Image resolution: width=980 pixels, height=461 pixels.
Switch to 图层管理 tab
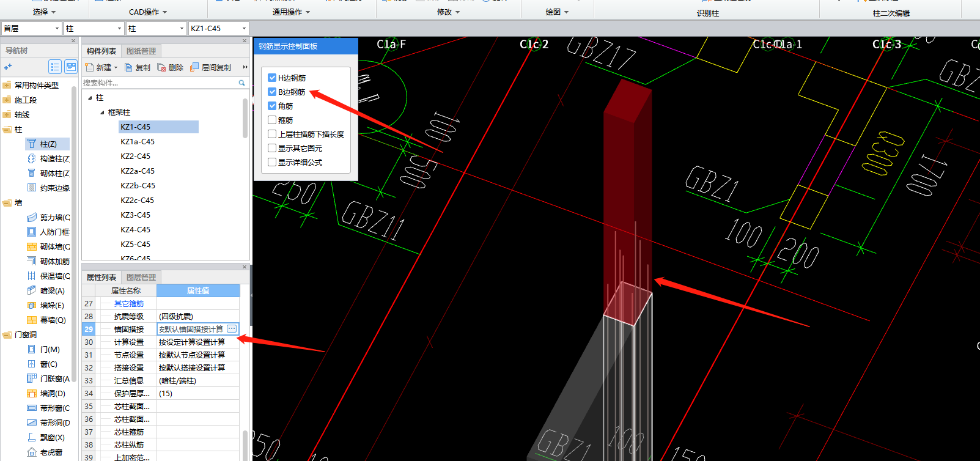coord(141,277)
